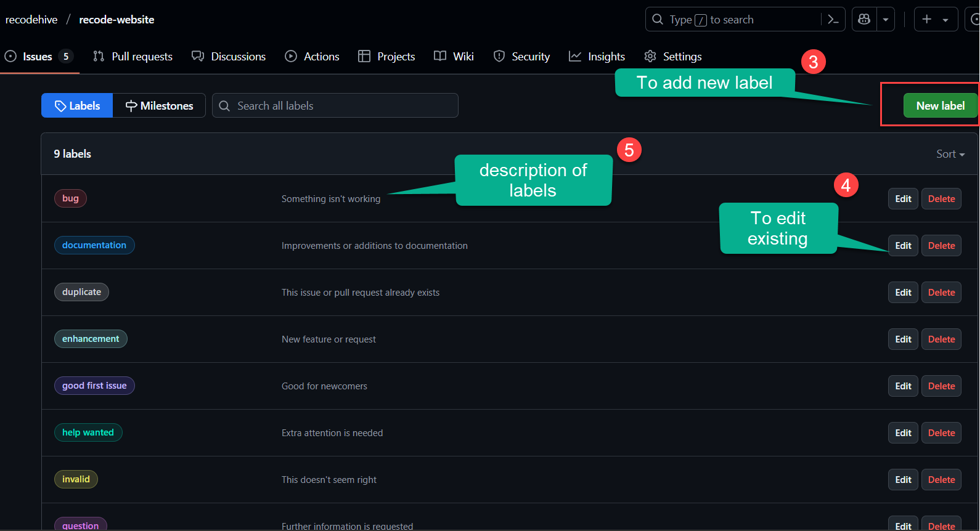The width and height of the screenshot is (980, 531).
Task: Select the Labels toggle button
Action: pyautogui.click(x=77, y=105)
